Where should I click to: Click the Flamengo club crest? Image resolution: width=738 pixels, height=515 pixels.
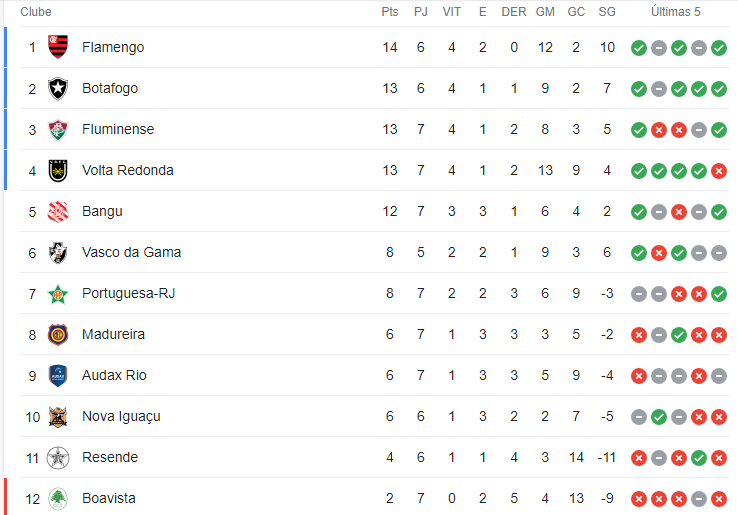pos(58,47)
